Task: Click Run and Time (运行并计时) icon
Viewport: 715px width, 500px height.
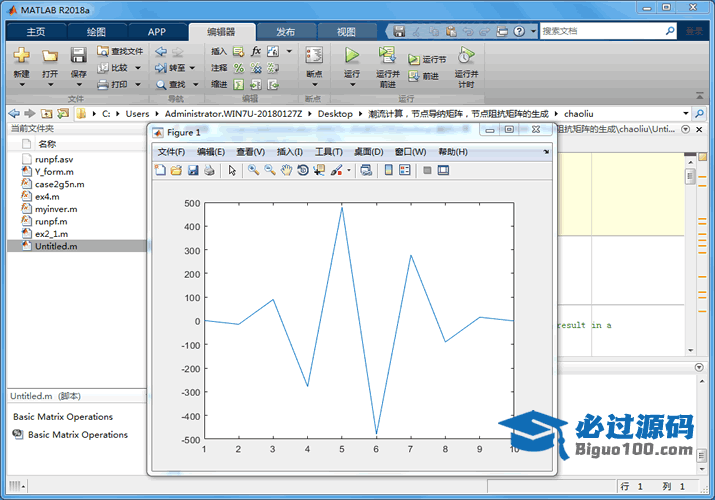Action: click(x=466, y=55)
